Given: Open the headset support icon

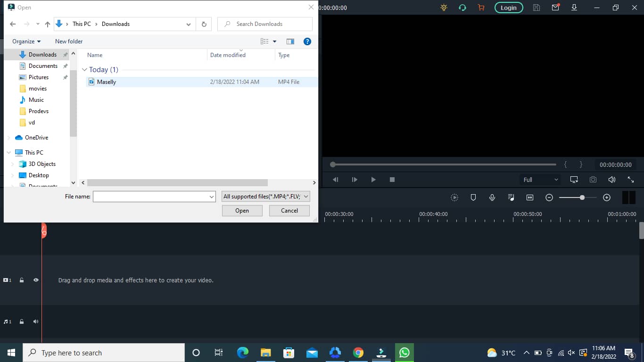Looking at the screenshot, I should 462,8.
